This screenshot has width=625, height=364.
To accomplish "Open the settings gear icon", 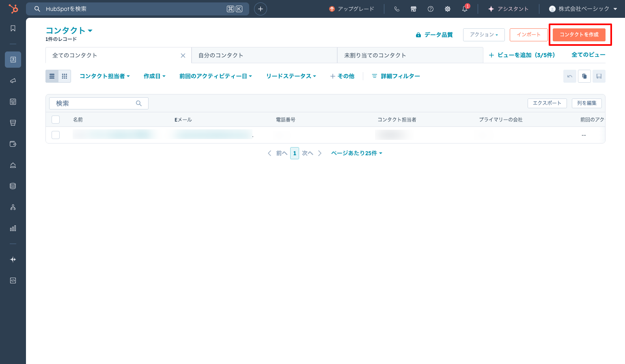I will pos(448,9).
